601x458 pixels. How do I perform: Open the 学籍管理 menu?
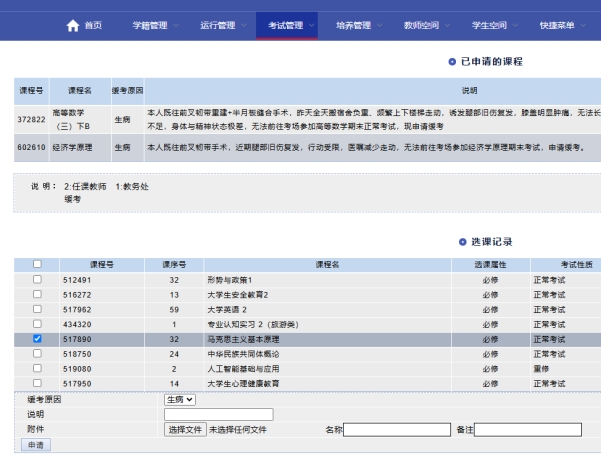pos(150,26)
